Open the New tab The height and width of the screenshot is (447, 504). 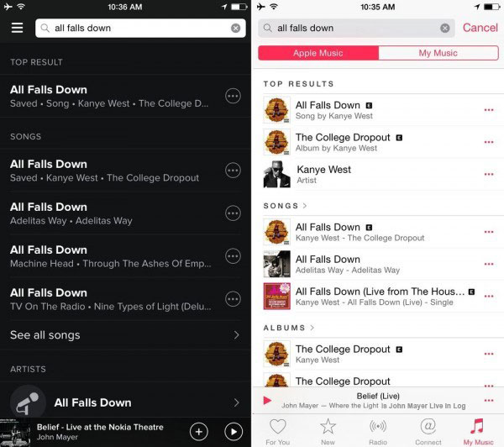328,432
